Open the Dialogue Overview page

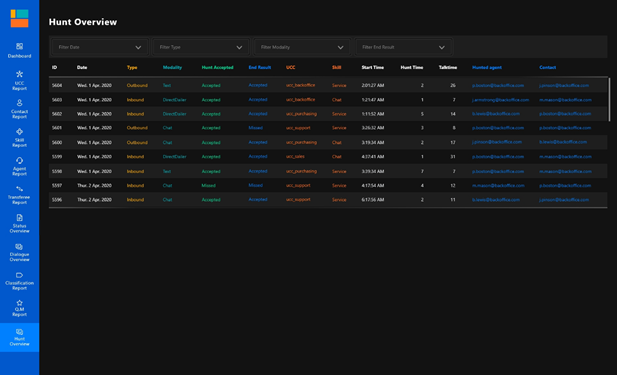19,252
